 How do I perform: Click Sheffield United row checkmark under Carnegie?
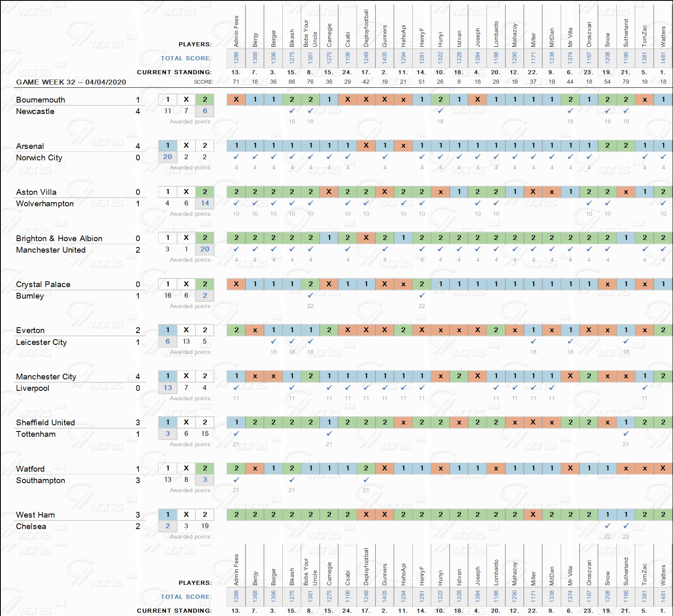[x=329, y=433]
